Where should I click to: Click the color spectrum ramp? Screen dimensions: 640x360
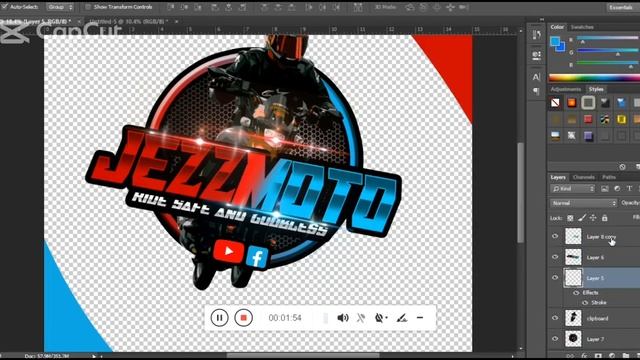(594, 78)
